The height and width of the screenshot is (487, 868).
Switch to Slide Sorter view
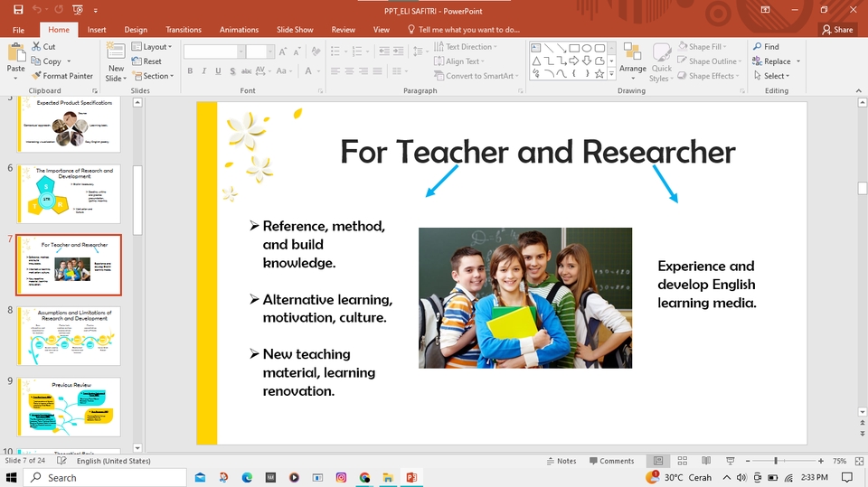click(x=682, y=461)
